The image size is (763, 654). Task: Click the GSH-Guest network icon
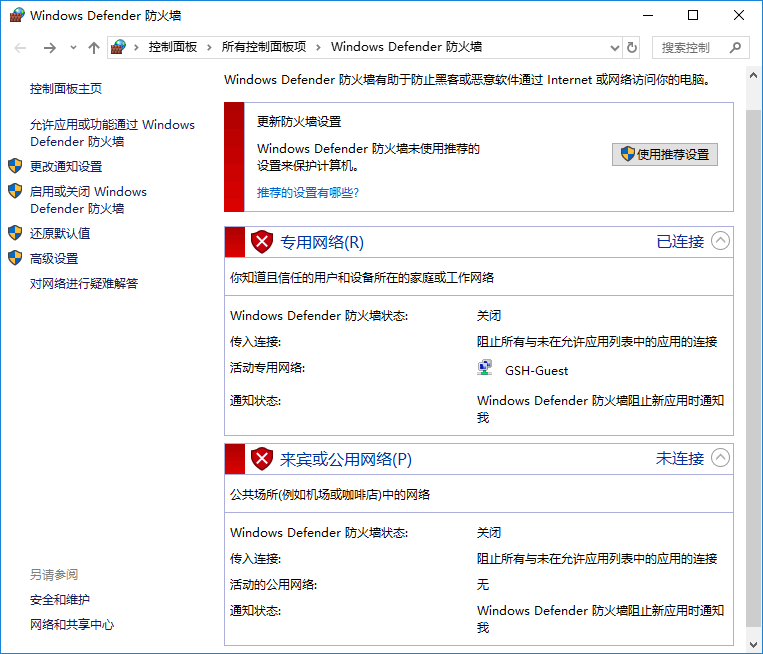tap(485, 367)
